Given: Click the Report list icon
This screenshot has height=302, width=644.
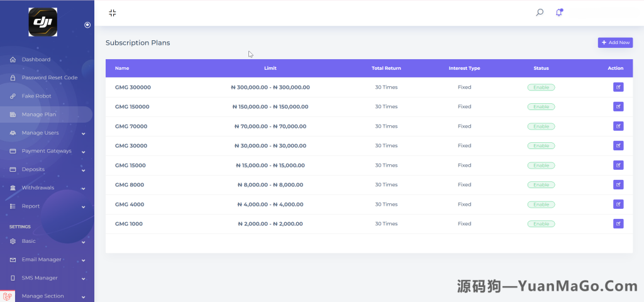Looking at the screenshot, I should tap(13, 206).
